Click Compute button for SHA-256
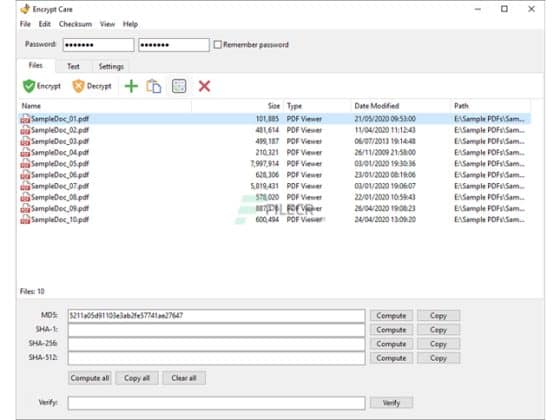 391,344
